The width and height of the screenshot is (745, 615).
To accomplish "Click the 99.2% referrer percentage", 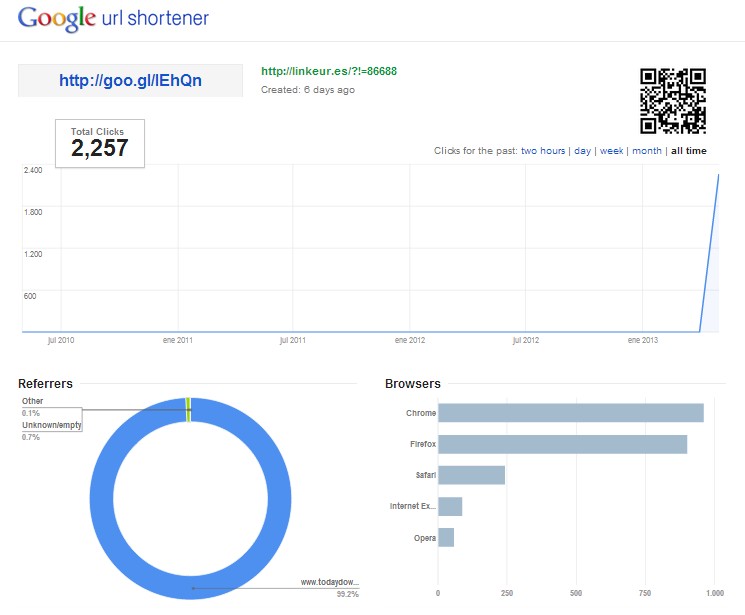I will (x=348, y=594).
